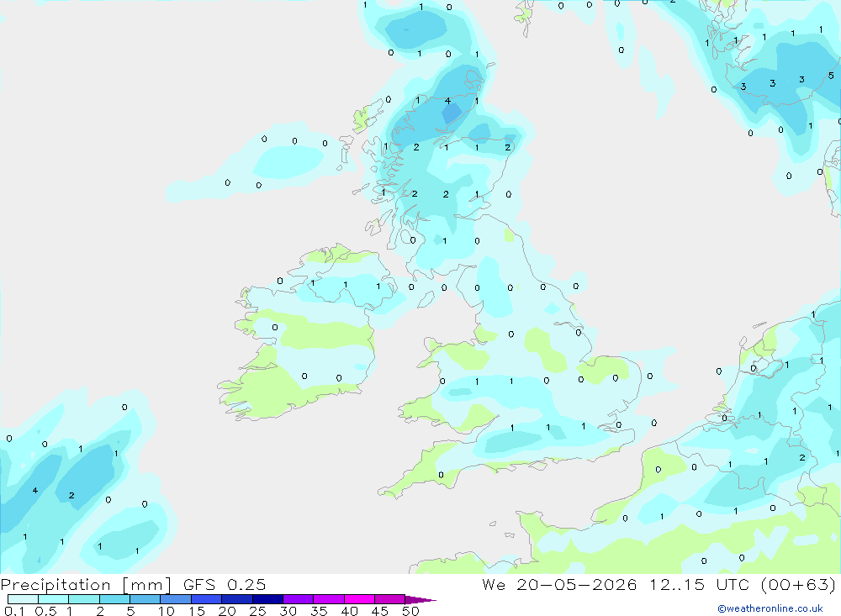Click the '35' legend scale label
Screen dimensions: 841x616
319,611
